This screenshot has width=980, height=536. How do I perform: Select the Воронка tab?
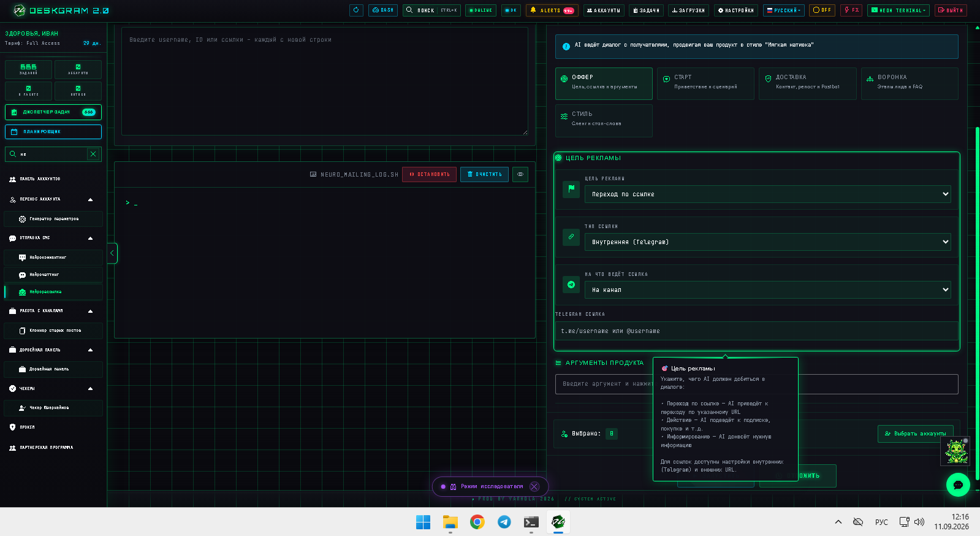pos(910,83)
